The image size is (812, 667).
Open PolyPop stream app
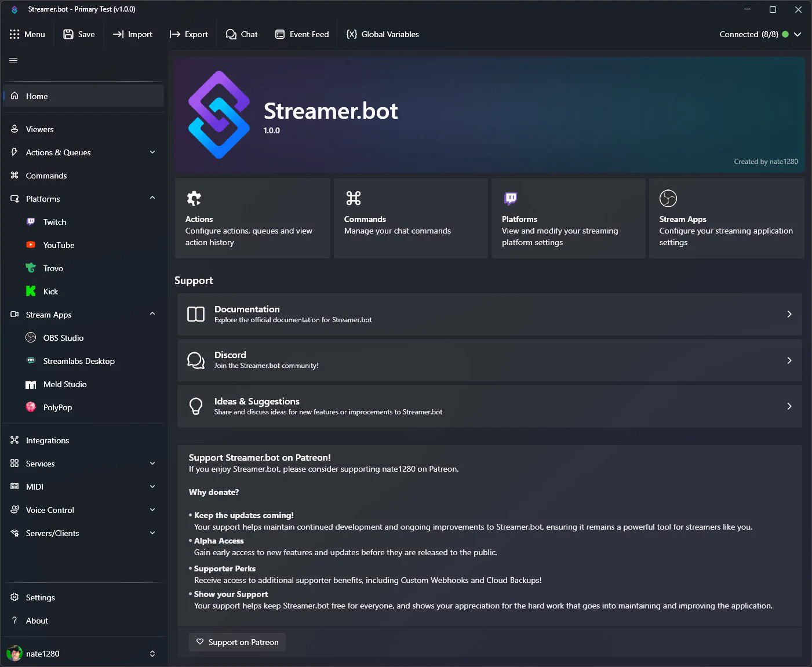pyautogui.click(x=83, y=407)
